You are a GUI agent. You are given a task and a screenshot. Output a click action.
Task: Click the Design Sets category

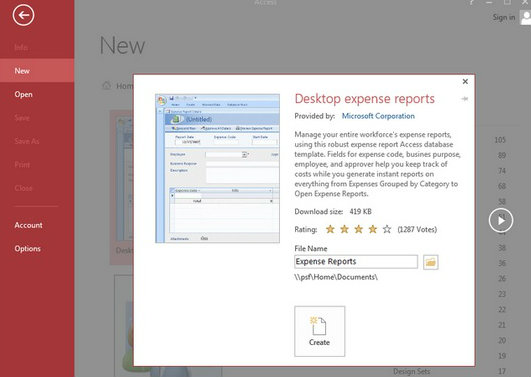tap(411, 372)
